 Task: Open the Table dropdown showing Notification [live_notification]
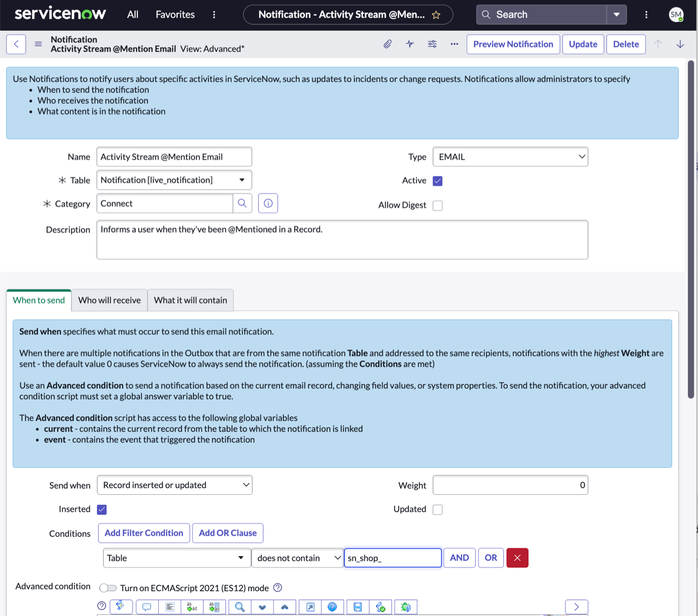[174, 180]
